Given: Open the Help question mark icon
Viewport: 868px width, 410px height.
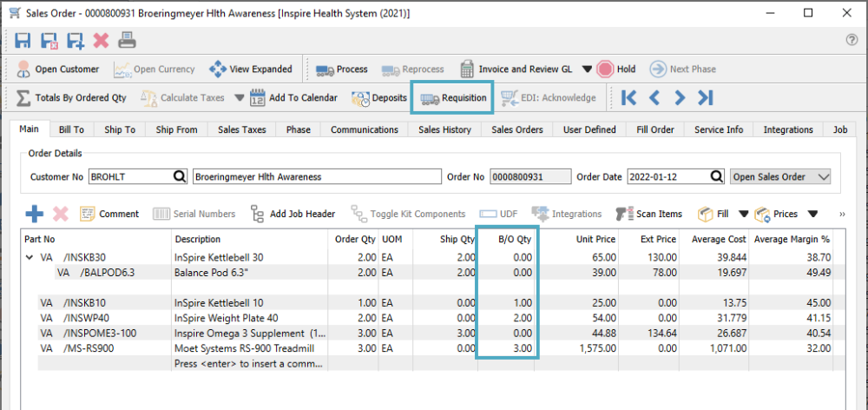Looking at the screenshot, I should [x=852, y=40].
